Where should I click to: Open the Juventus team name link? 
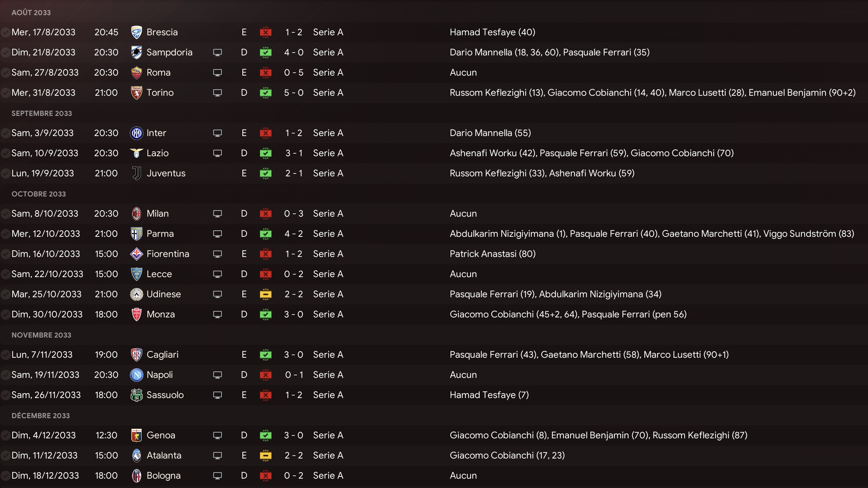pos(166,173)
